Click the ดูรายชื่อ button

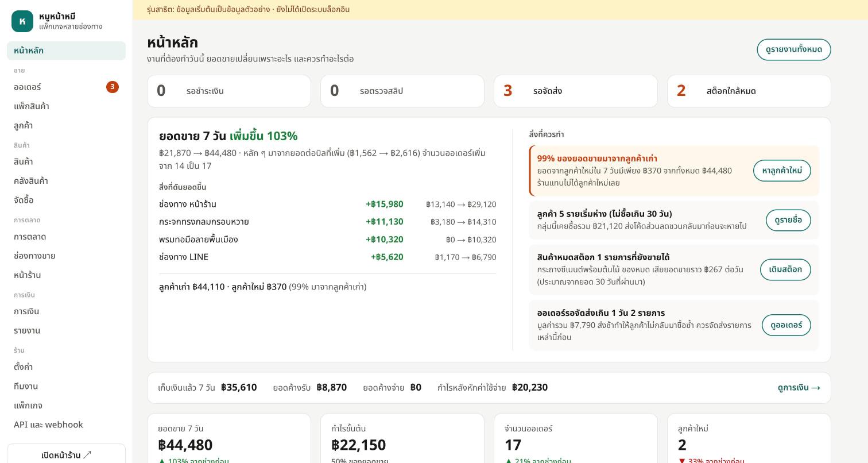tap(788, 220)
